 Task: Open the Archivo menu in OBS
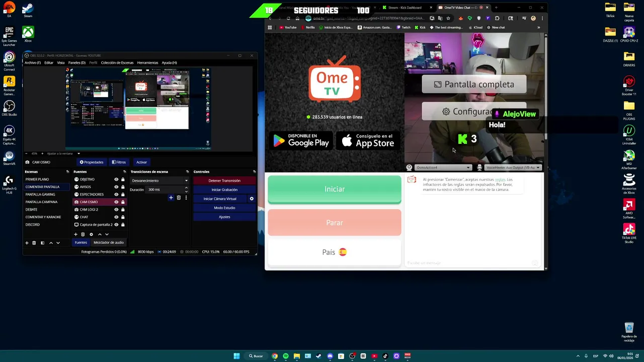[33, 63]
